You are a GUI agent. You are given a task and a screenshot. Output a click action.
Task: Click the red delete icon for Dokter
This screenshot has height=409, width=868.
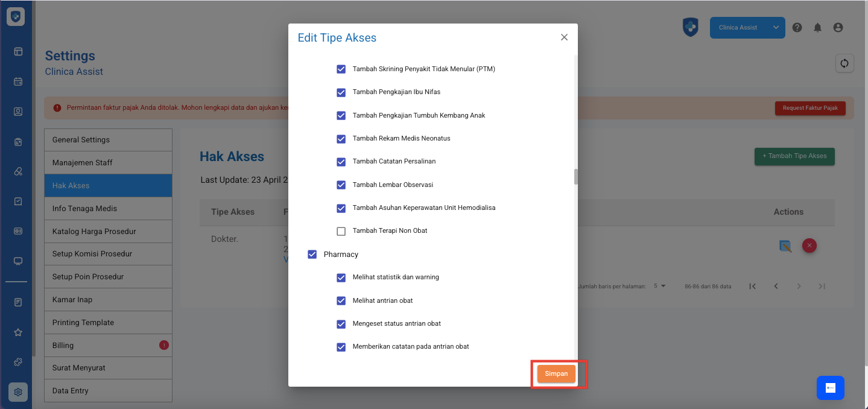(809, 246)
